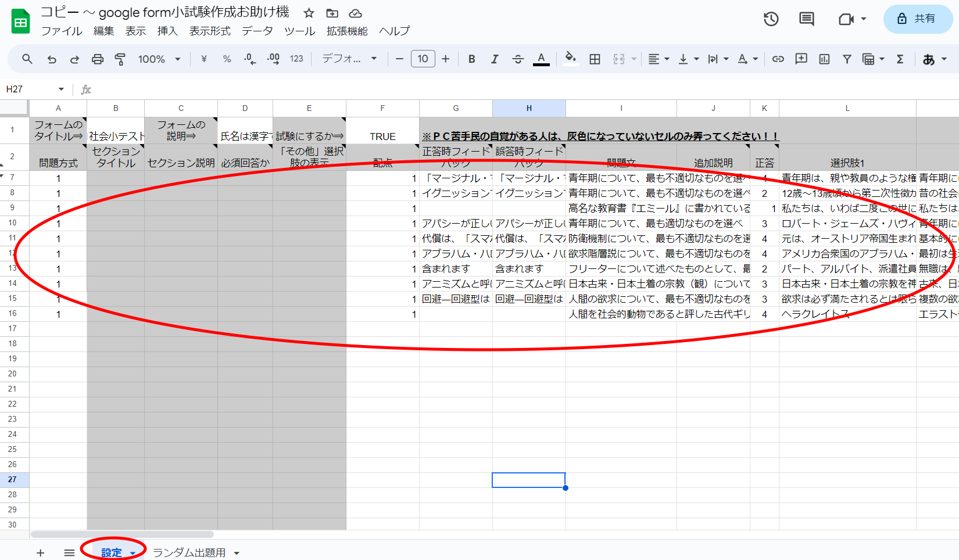This screenshot has height=560, width=959.
Task: Open the 拡張機能 menu
Action: (x=347, y=31)
